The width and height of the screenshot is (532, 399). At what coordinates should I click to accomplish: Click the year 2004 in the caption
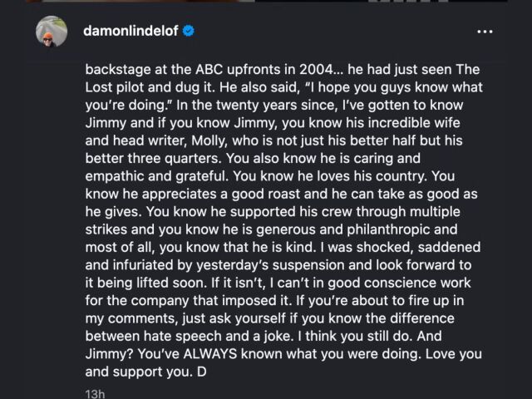[x=321, y=70]
